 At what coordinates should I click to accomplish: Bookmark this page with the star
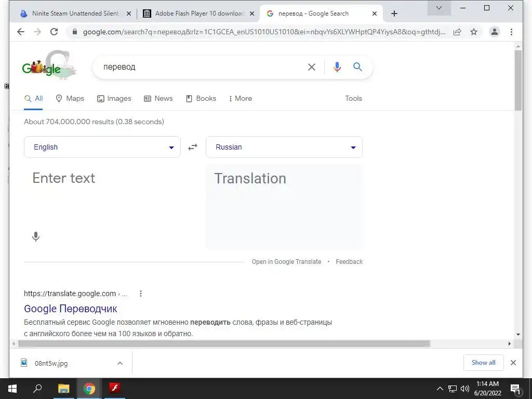pos(474,32)
